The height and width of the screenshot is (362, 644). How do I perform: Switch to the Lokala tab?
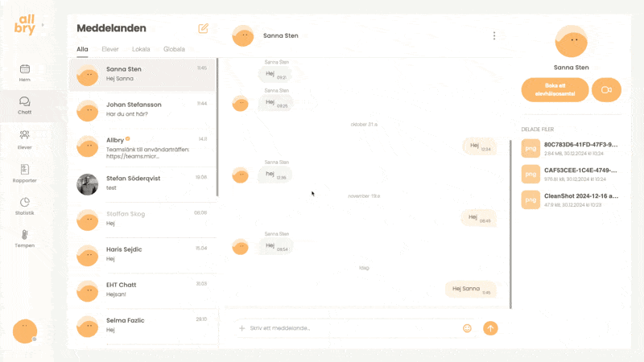pos(141,49)
